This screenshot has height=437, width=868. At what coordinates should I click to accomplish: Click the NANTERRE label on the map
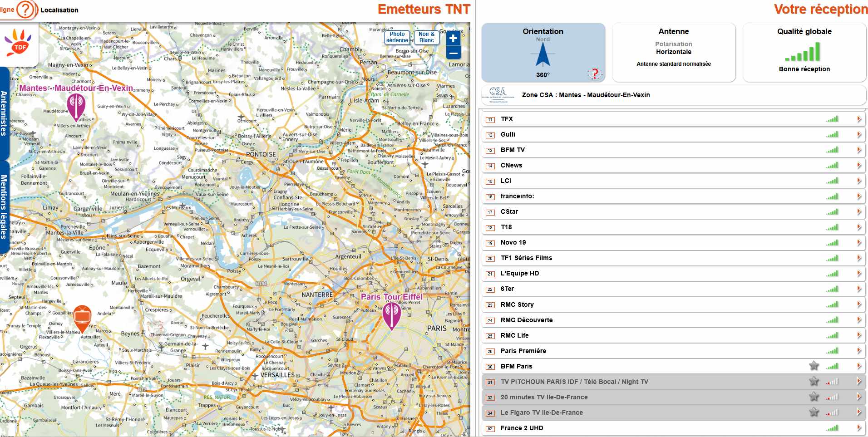(317, 295)
